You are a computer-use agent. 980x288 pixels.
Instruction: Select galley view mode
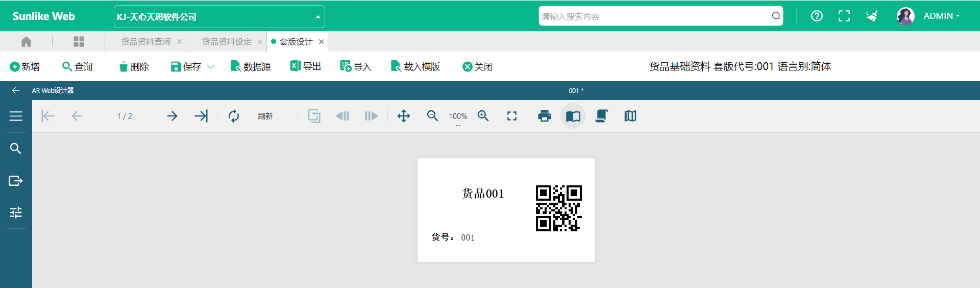(630, 116)
